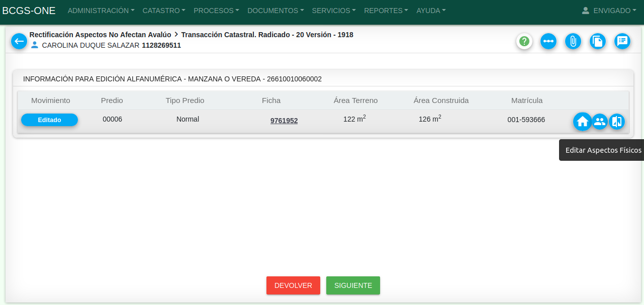Open the DOCUMENTOS menu
Screen dimensions: 644x305
pyautogui.click(x=275, y=11)
